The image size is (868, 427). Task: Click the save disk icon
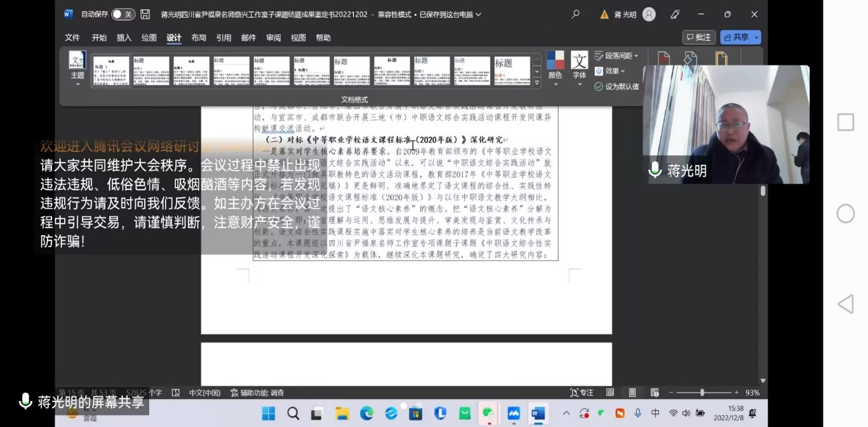click(145, 14)
